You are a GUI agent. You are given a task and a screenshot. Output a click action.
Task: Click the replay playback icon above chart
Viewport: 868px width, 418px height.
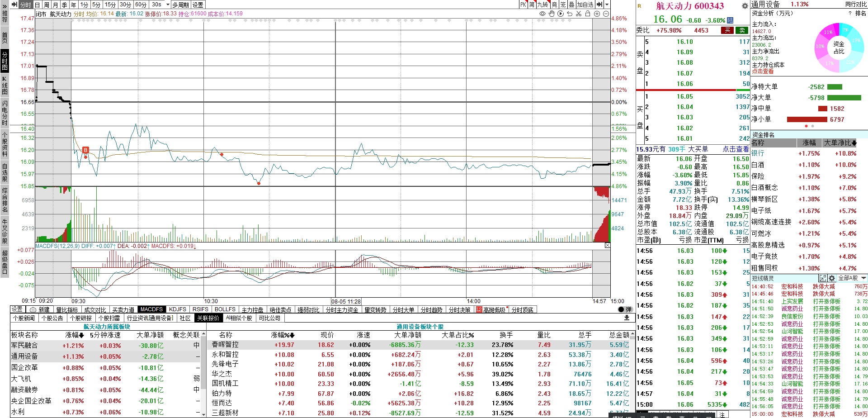pyautogui.click(x=561, y=14)
